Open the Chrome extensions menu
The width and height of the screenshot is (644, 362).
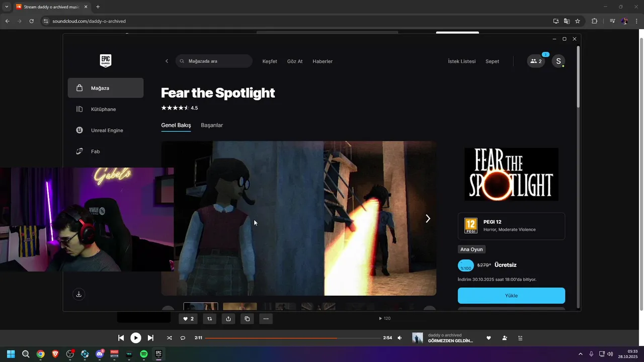[x=594, y=21]
